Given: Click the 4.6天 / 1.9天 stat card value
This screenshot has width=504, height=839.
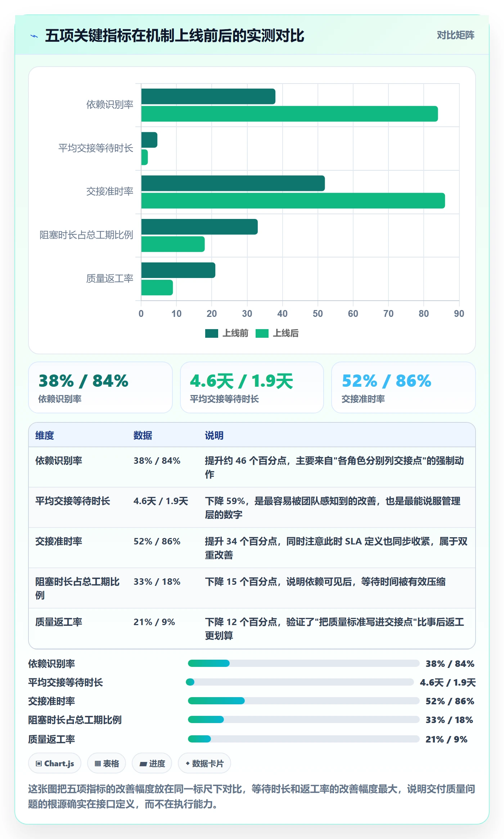Looking at the screenshot, I should click(x=242, y=381).
